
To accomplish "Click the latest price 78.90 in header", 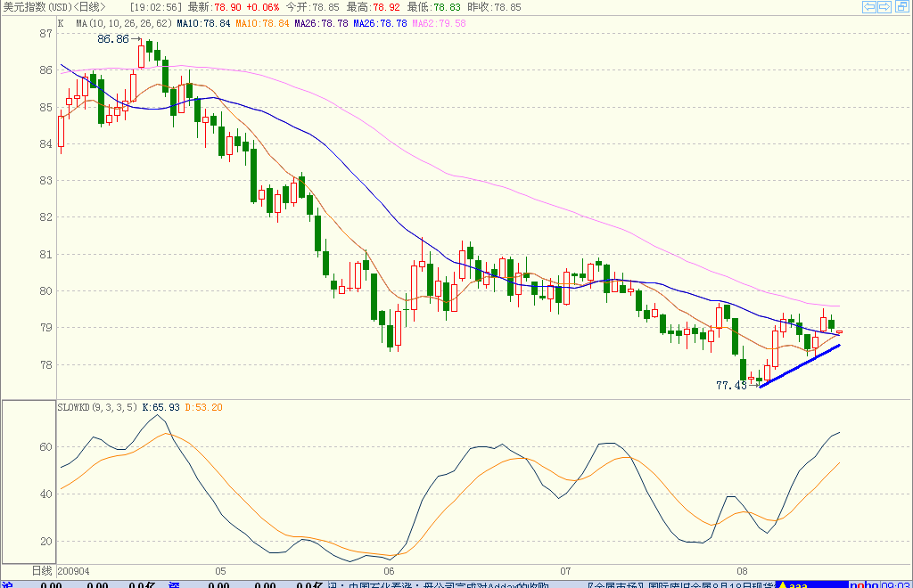I will coord(228,7).
